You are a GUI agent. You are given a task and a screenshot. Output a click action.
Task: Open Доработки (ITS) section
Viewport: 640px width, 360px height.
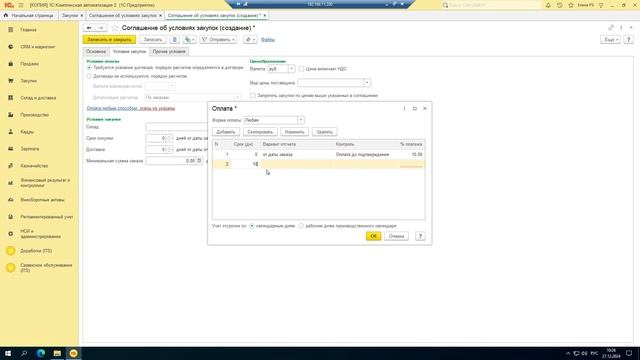point(36,251)
